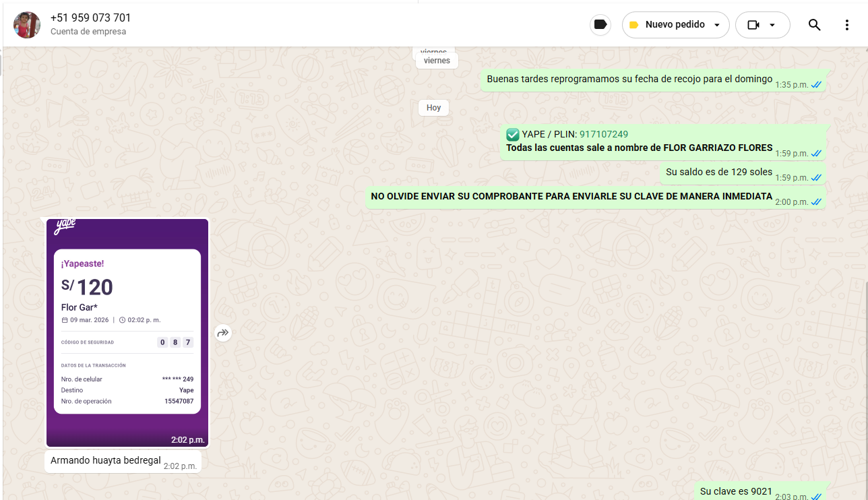Click the yellow label marker in Nuevo pedido

(633, 25)
